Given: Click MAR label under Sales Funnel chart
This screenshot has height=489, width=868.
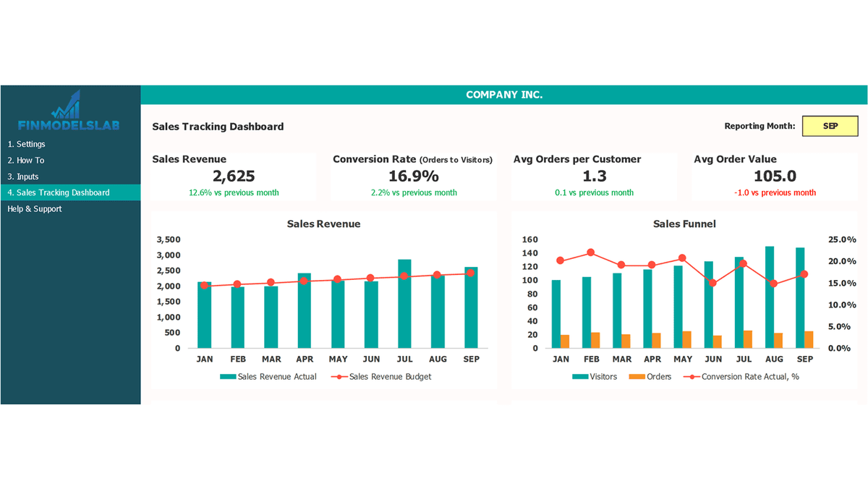Looking at the screenshot, I should (x=621, y=360).
